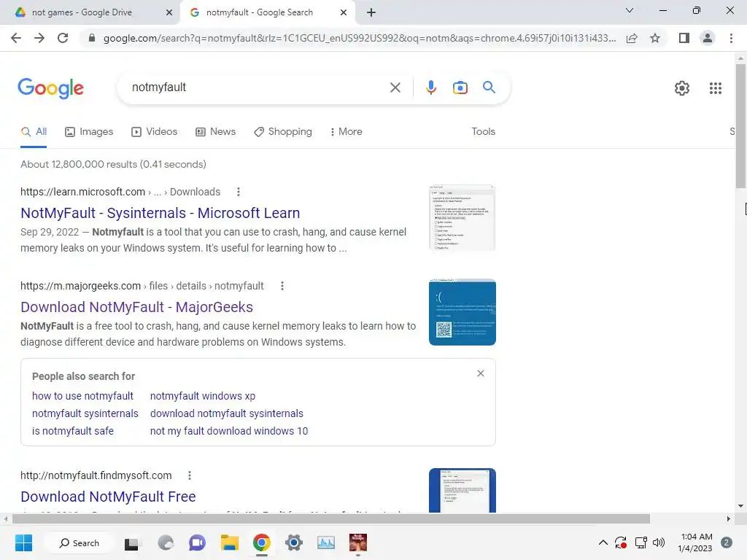
Task: Search for not my fault download windows 10
Action: (228, 432)
